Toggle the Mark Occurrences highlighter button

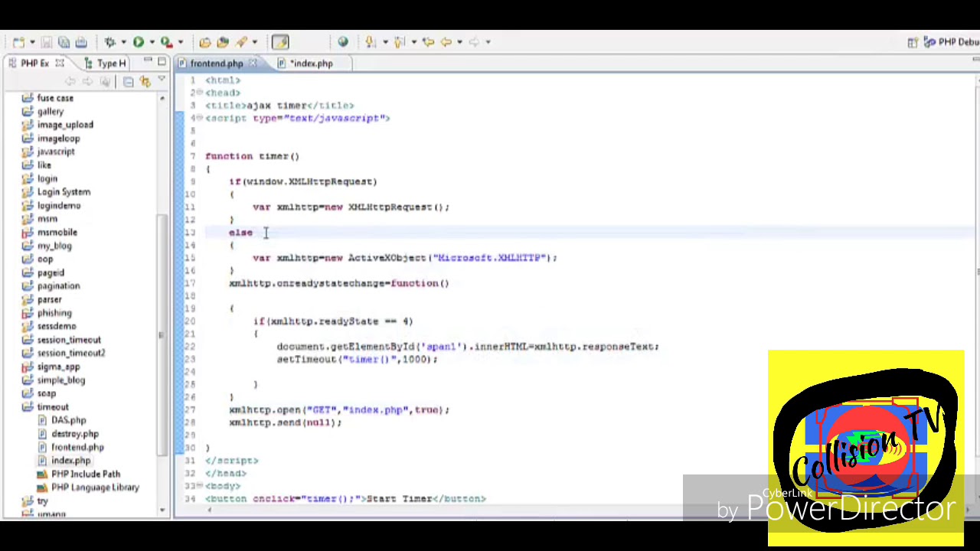(280, 42)
